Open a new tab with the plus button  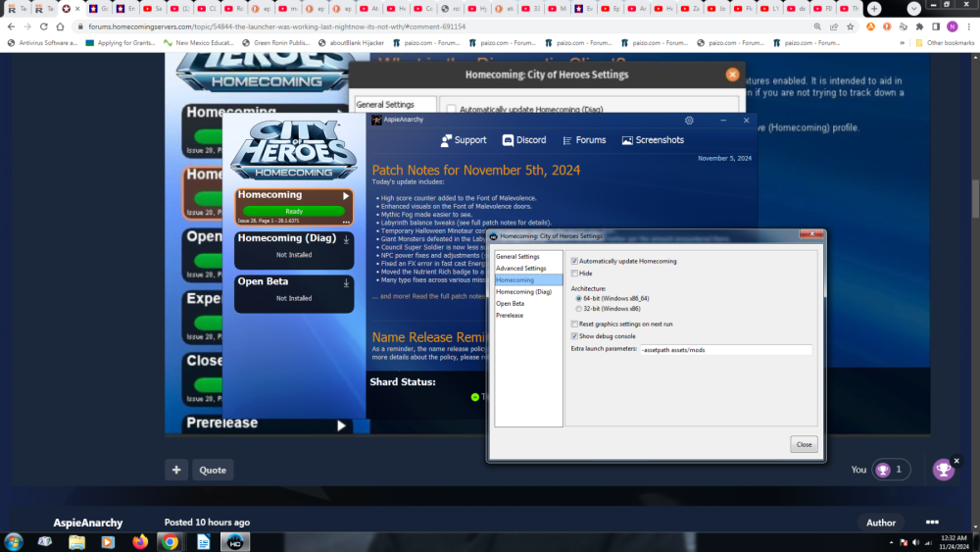coord(874,9)
